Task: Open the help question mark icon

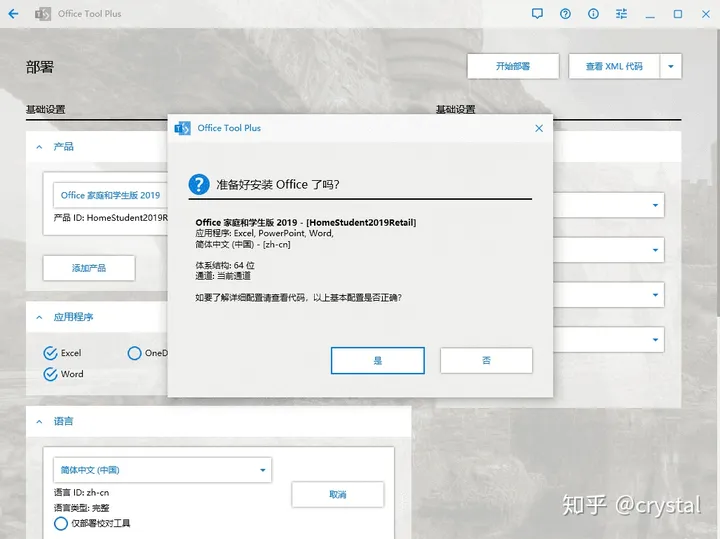Action: pos(565,14)
